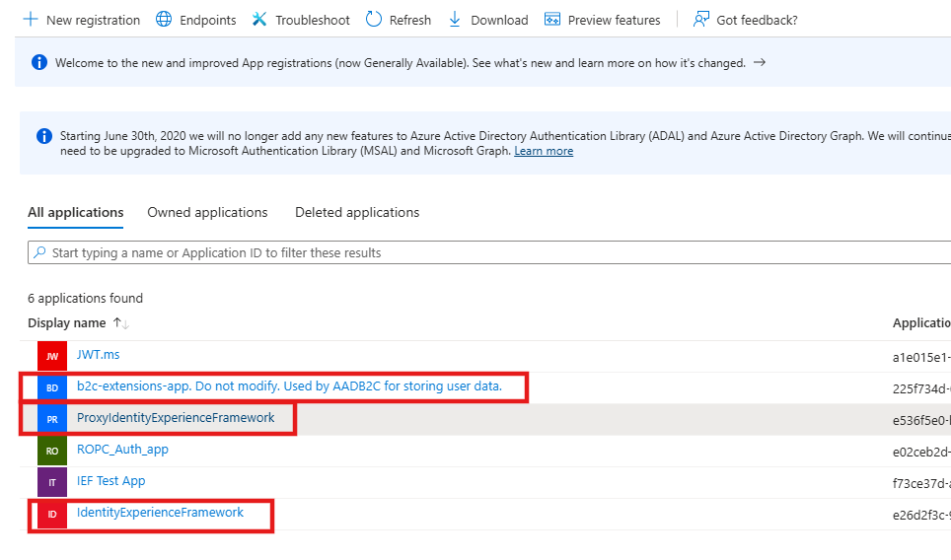Click the search magnifier icon in the filter box
Viewport: 951px width, 560px height.
(x=40, y=252)
